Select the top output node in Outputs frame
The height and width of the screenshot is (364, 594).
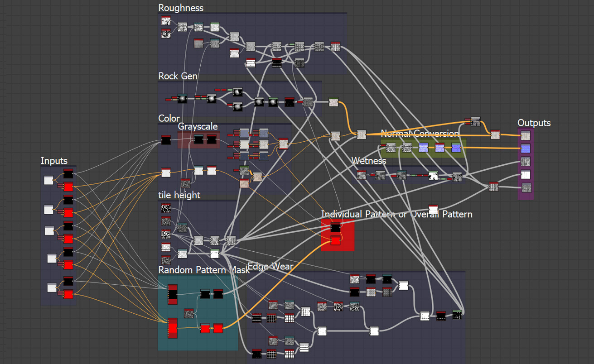click(x=525, y=135)
